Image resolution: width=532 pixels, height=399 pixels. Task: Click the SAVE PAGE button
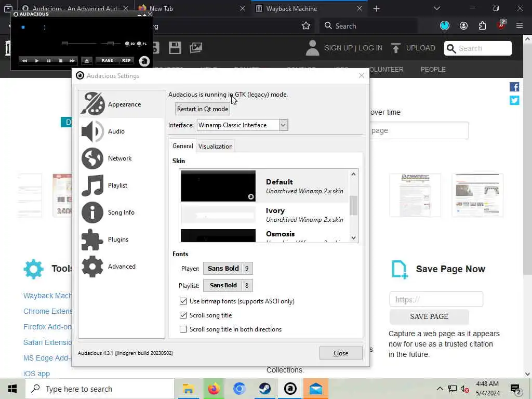click(429, 316)
